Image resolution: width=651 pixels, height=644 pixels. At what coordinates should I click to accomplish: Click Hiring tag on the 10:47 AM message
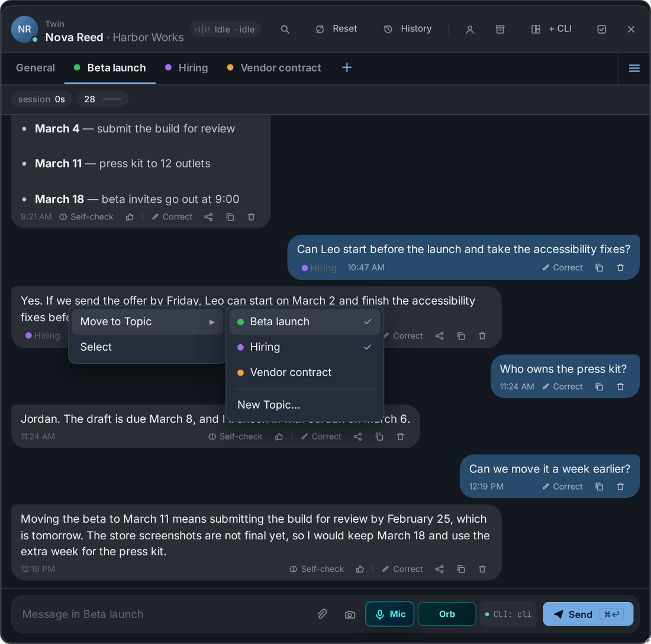(x=319, y=268)
